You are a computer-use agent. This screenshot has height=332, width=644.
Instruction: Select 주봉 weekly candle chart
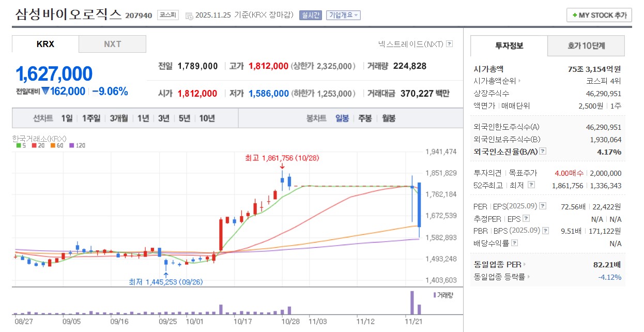(x=365, y=118)
